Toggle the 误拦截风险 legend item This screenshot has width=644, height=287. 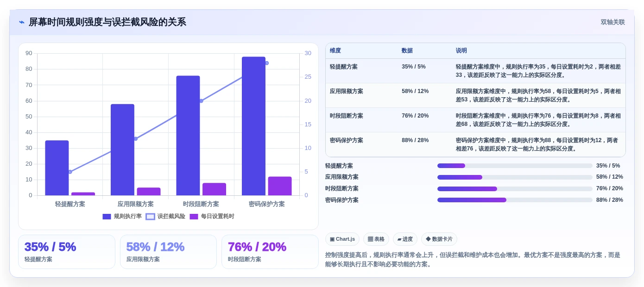(165, 216)
